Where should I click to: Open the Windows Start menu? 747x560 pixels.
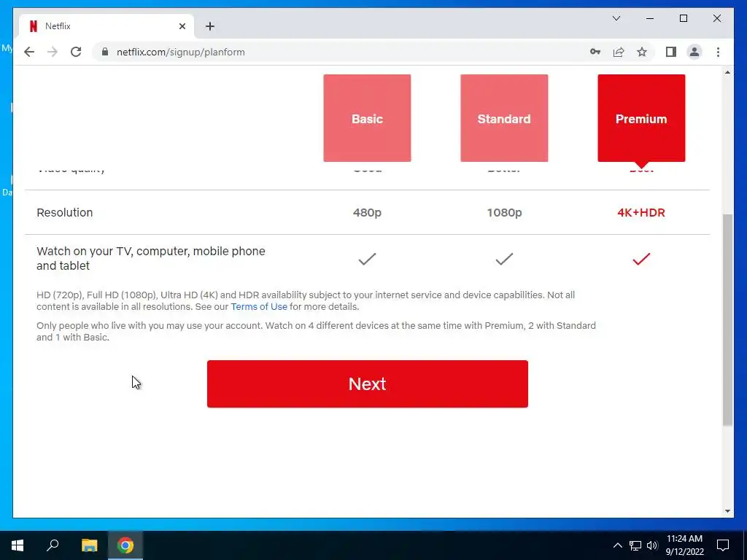point(18,545)
